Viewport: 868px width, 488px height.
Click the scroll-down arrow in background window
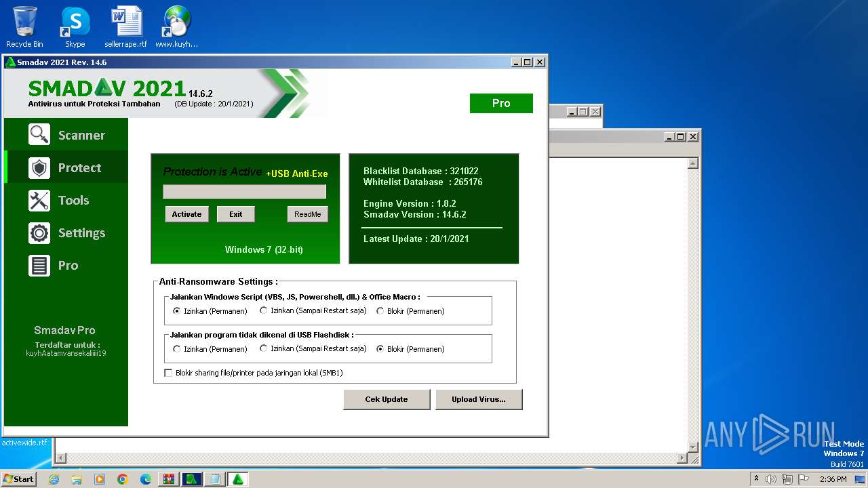coord(693,447)
